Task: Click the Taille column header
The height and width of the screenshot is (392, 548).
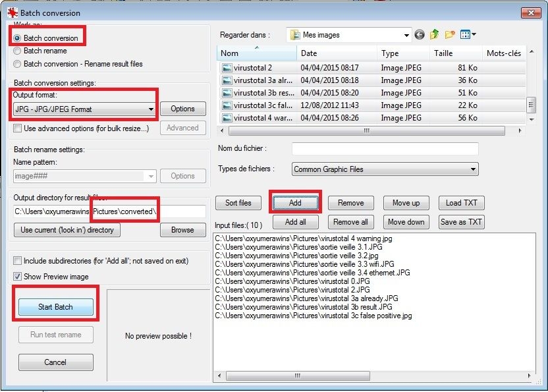Action: point(455,53)
